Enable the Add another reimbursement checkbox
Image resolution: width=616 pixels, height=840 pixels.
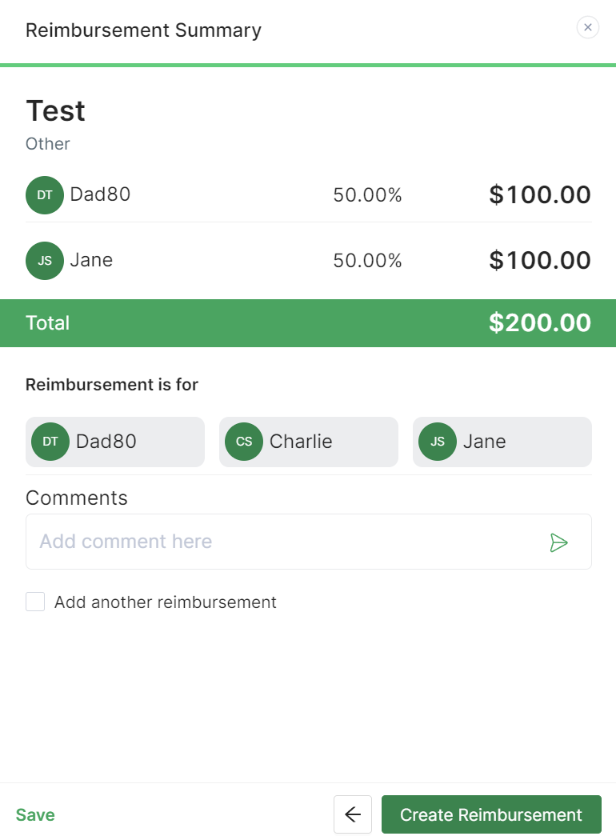tap(35, 602)
